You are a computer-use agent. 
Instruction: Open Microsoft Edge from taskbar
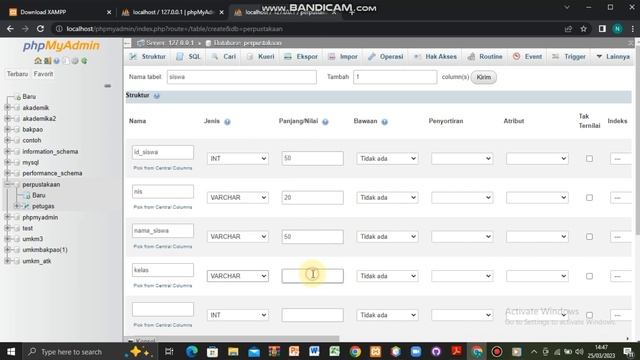point(191,351)
